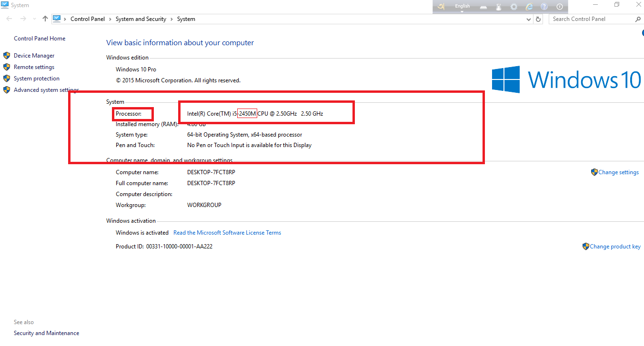Screen dimensions: 644x346
Task: Refresh the address bar location
Action: [538, 19]
